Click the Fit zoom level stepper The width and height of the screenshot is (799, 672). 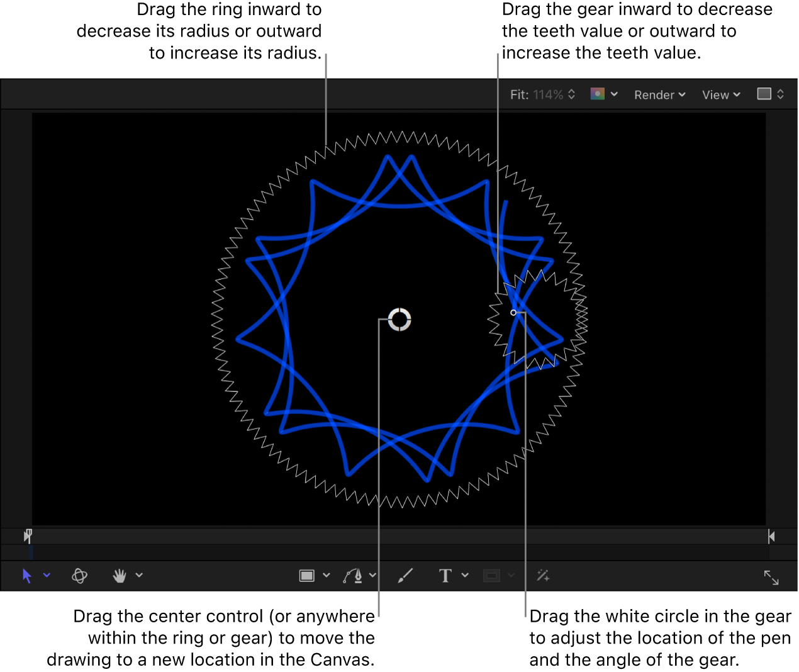coord(572,94)
